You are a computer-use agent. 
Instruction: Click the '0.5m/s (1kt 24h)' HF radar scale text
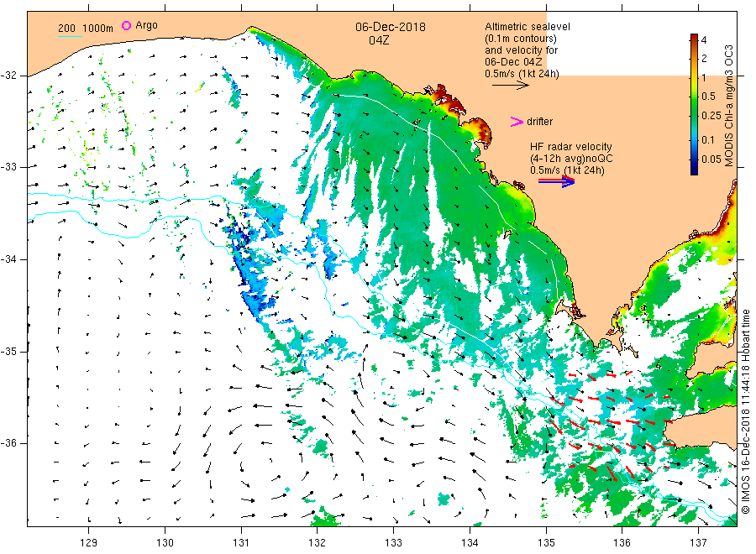click(568, 170)
